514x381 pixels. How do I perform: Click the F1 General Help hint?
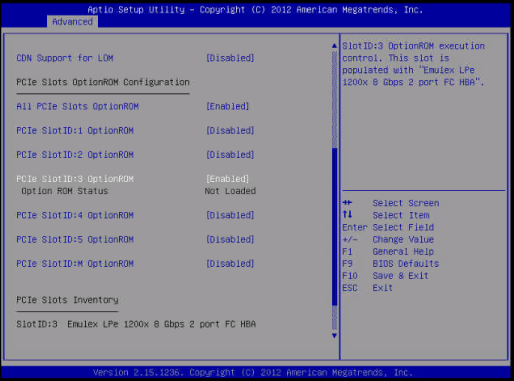coord(388,252)
